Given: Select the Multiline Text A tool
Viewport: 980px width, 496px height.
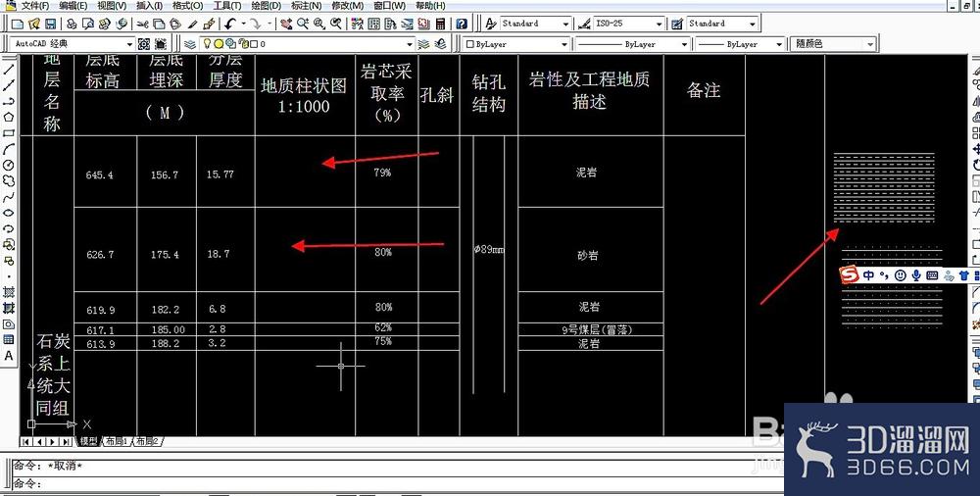Looking at the screenshot, I should pos(9,356).
